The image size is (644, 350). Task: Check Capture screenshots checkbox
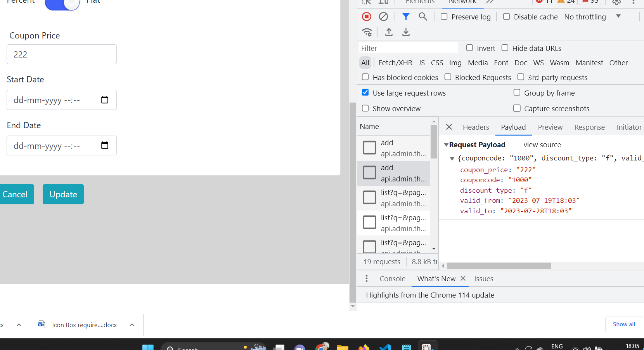click(x=517, y=108)
